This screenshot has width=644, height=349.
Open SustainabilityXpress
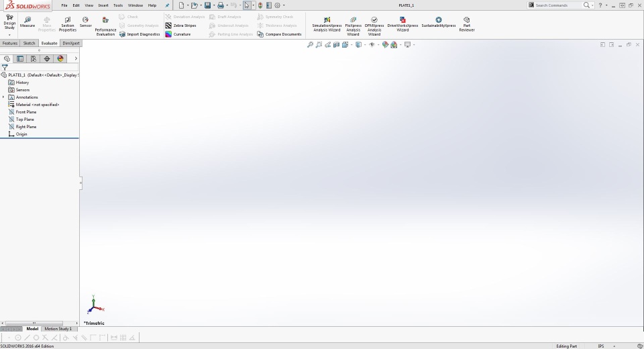[x=439, y=22]
